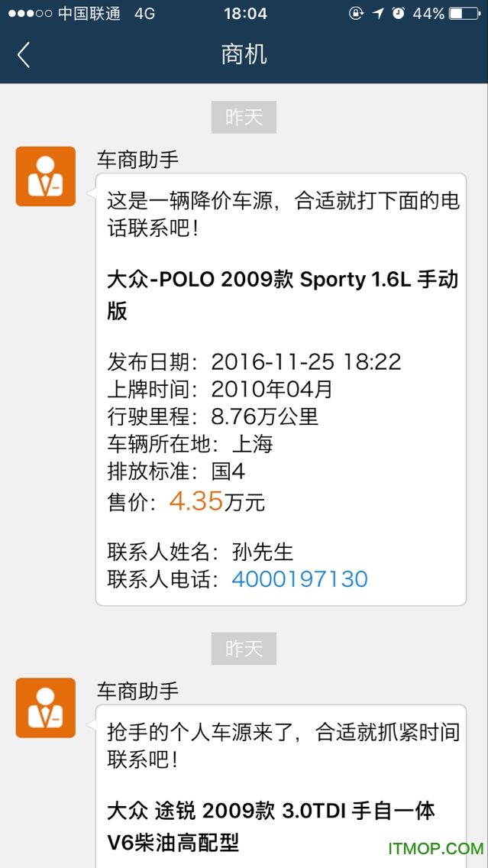
Task: Tap the first 昨天 timestamp badge
Action: click(x=244, y=117)
